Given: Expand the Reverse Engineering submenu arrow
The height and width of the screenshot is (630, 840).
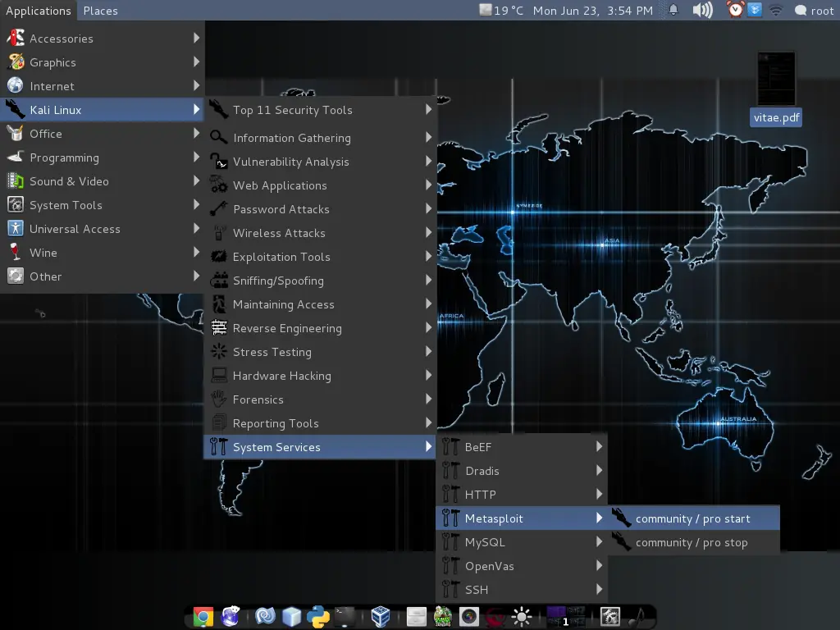Looking at the screenshot, I should (x=428, y=327).
